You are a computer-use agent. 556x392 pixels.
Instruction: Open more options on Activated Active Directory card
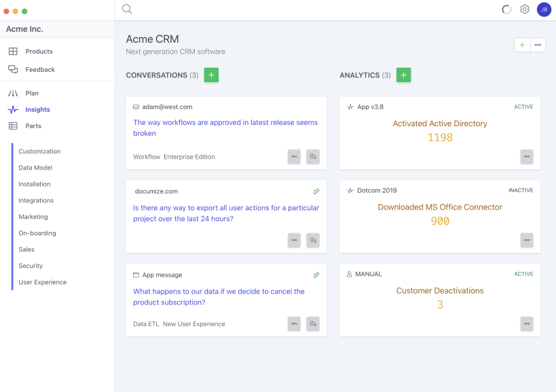click(x=527, y=157)
